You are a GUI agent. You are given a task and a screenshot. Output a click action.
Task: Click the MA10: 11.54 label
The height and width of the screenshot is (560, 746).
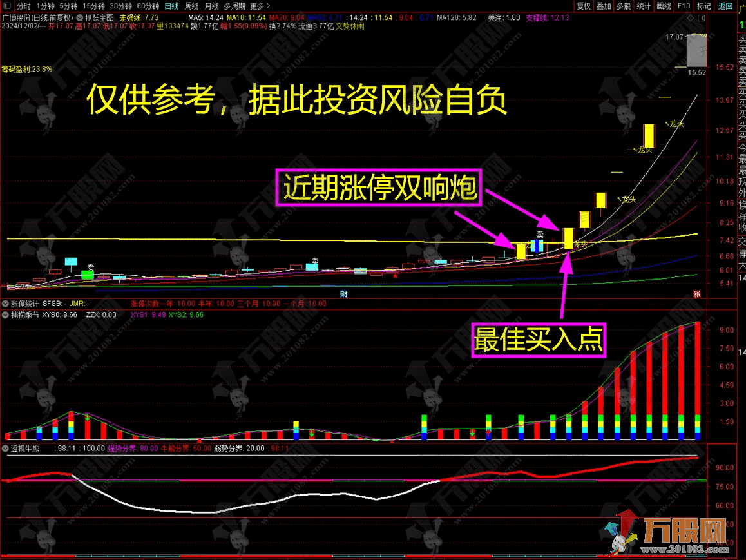[246, 17]
